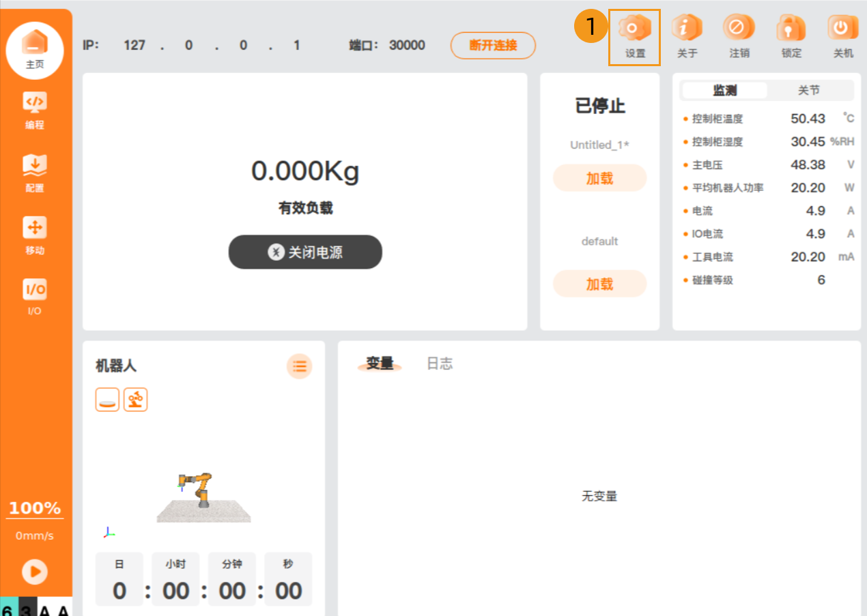Click the 工具电流 row label

[712, 257]
